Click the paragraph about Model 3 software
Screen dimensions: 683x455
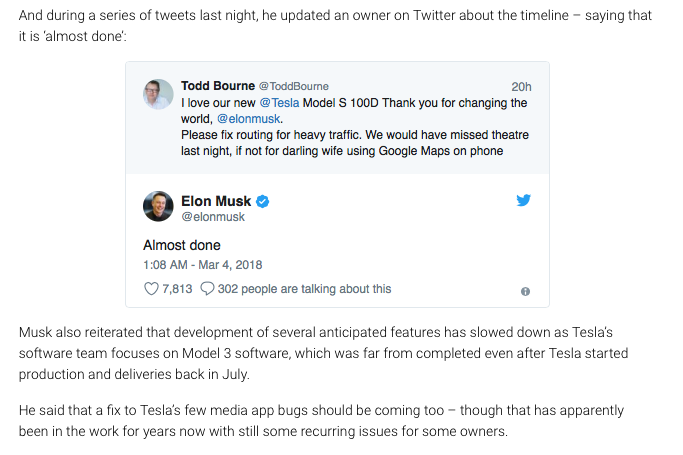pyautogui.click(x=323, y=353)
